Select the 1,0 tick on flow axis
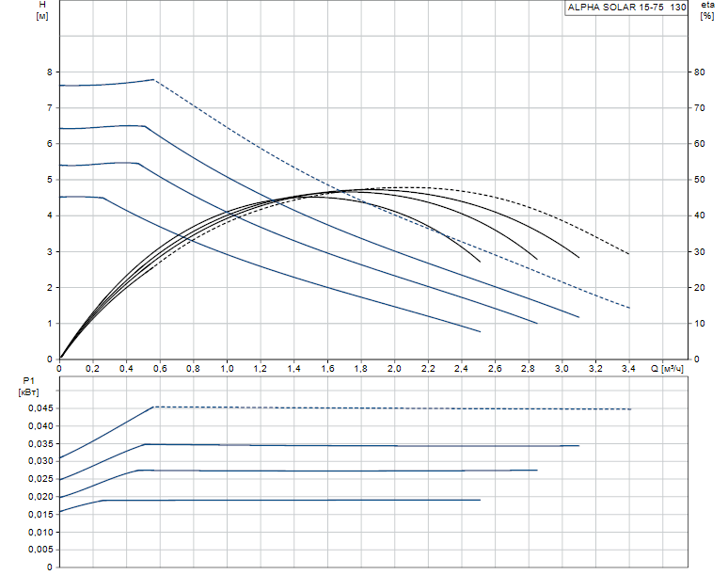 click(x=227, y=369)
